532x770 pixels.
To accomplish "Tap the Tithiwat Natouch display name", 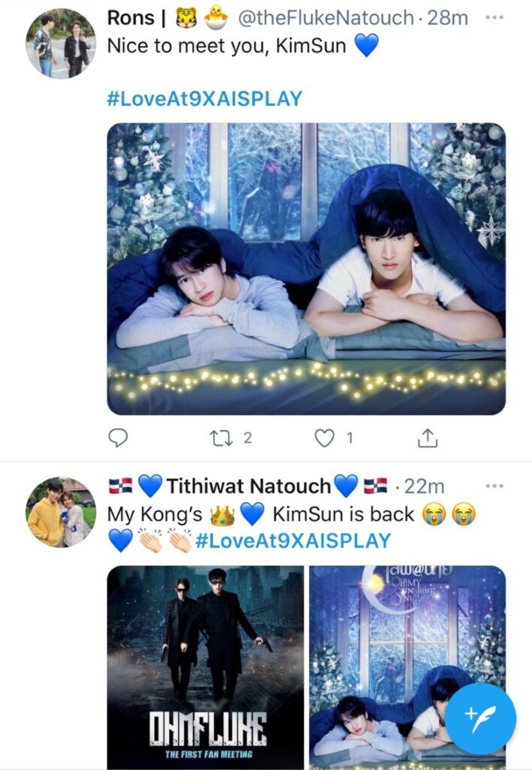I will pyautogui.click(x=249, y=487).
